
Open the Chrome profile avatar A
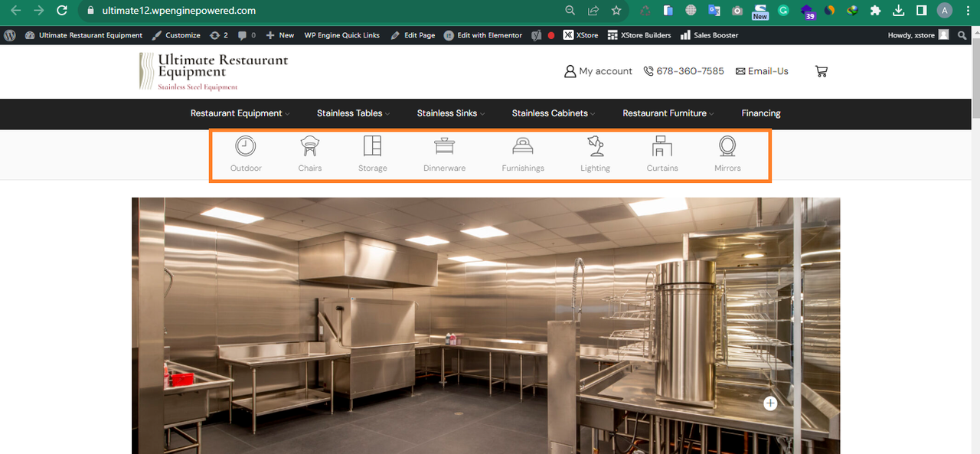[945, 11]
